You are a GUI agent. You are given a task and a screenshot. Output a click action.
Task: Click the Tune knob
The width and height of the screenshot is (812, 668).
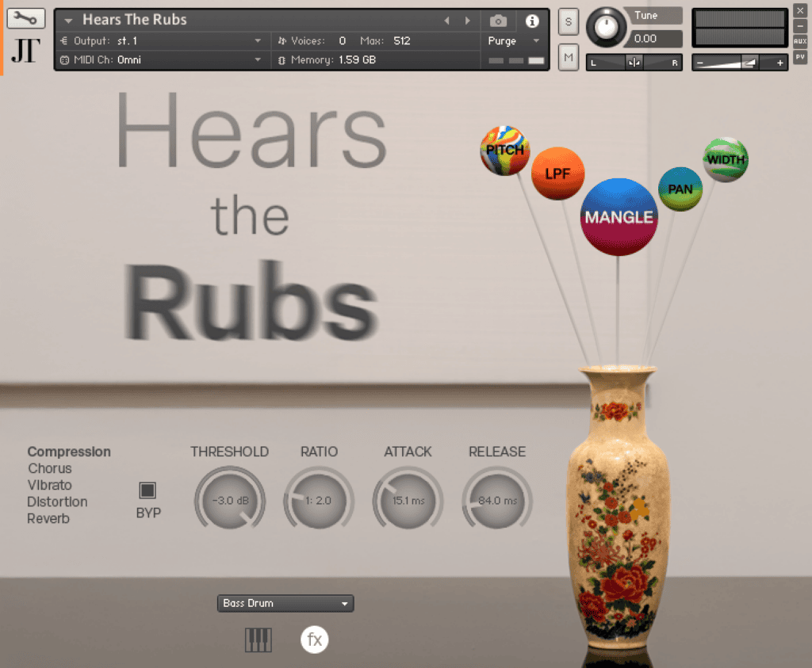point(606,27)
